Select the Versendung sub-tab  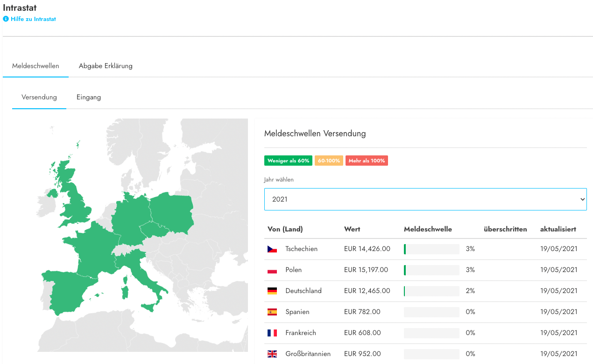[x=39, y=98]
